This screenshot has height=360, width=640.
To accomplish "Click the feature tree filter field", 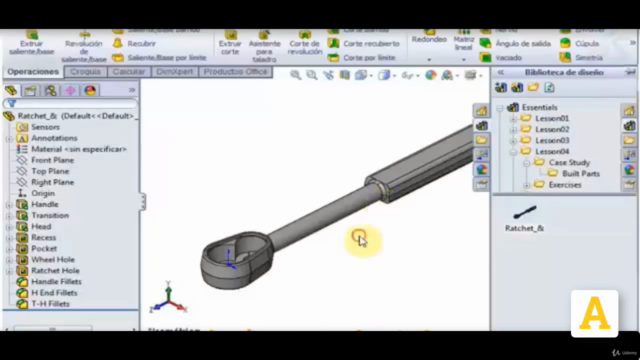I will coord(71,104).
